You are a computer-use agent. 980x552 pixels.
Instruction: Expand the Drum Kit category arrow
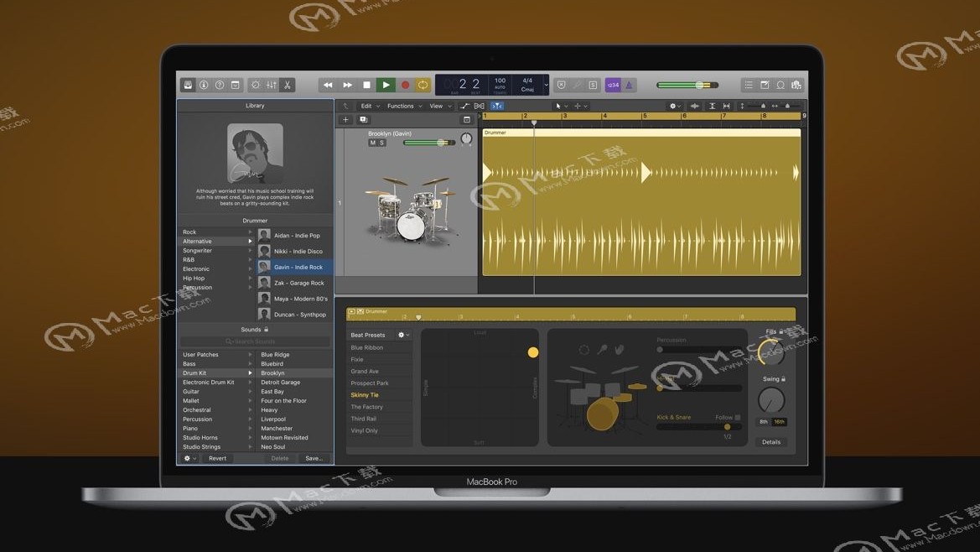(250, 373)
